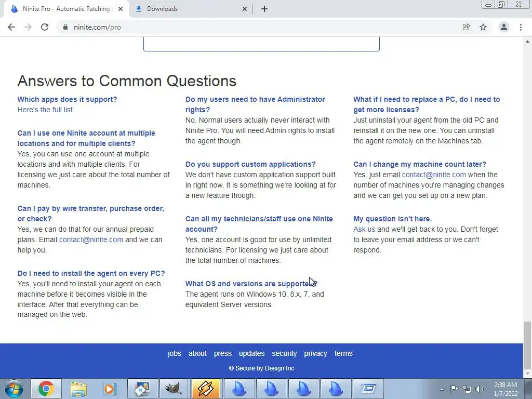Open the Windows Start menu
Image resolution: width=532 pixels, height=399 pixels.
(x=14, y=389)
